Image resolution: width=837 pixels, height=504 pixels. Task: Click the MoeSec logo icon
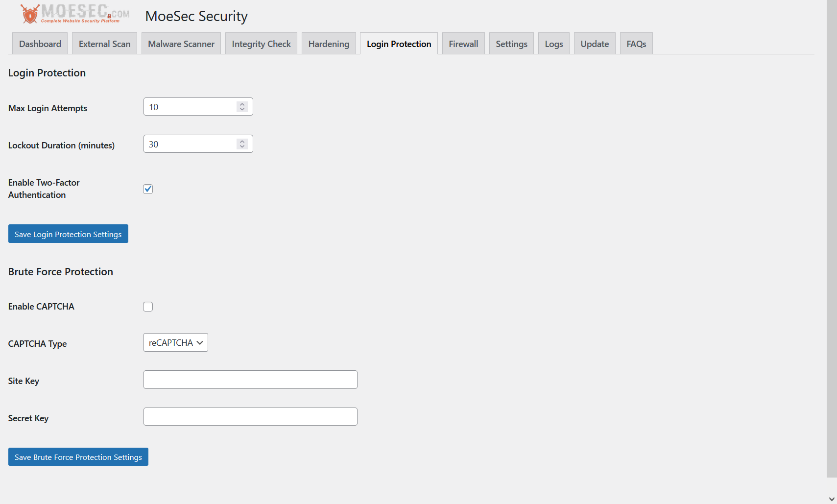[30, 14]
